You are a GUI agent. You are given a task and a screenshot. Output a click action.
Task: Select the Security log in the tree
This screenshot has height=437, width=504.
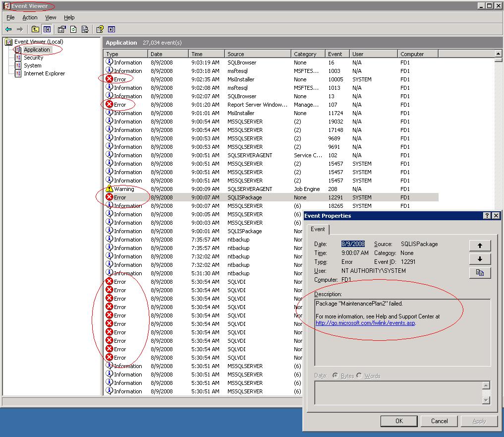point(33,58)
